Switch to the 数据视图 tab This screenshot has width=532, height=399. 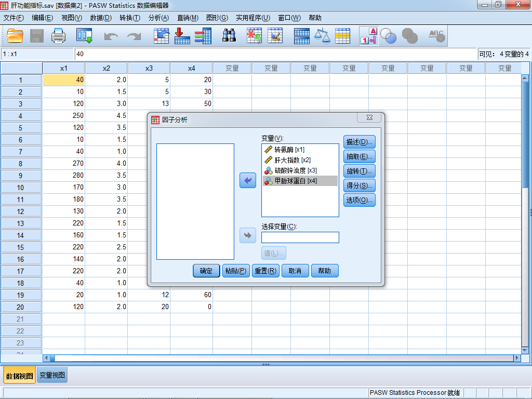[x=19, y=376]
